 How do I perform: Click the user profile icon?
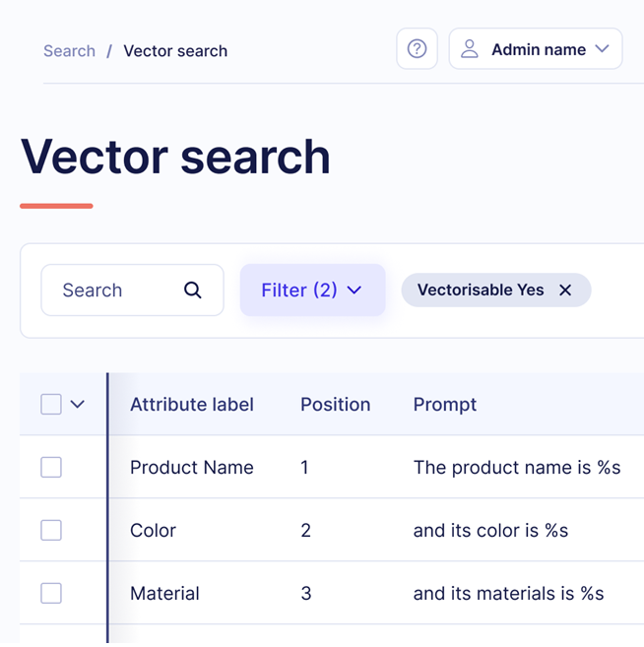[x=470, y=49]
